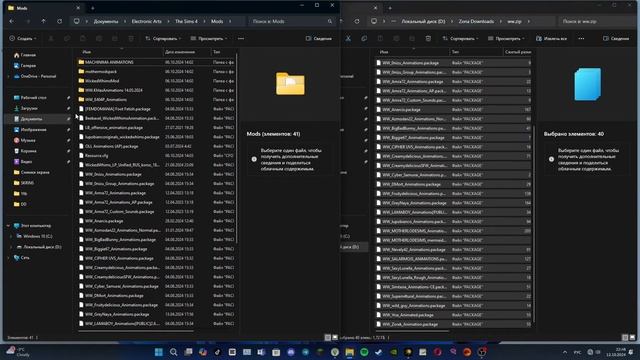Click The Sims 4 in the address breadcrumb
Image resolution: width=640 pixels, height=360 pixels.
186,21
